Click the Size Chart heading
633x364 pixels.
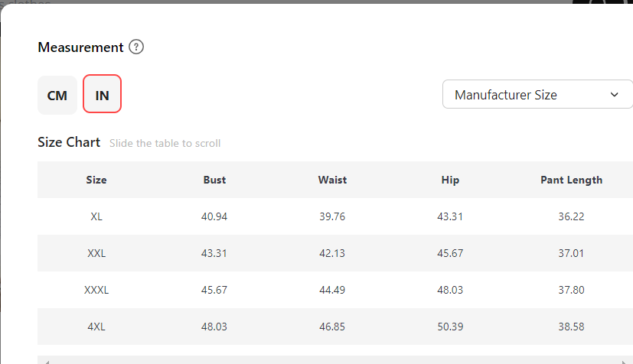tap(69, 143)
